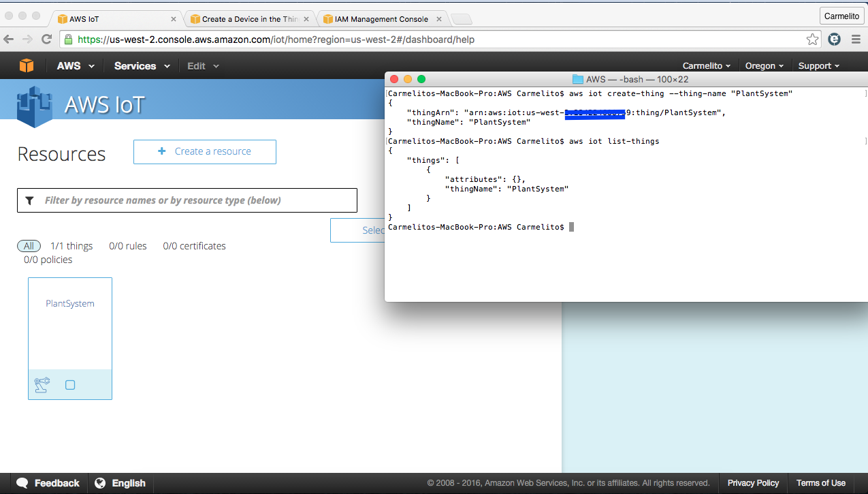868x494 pixels.
Task: Click the resource filter input field
Action: click(197, 200)
